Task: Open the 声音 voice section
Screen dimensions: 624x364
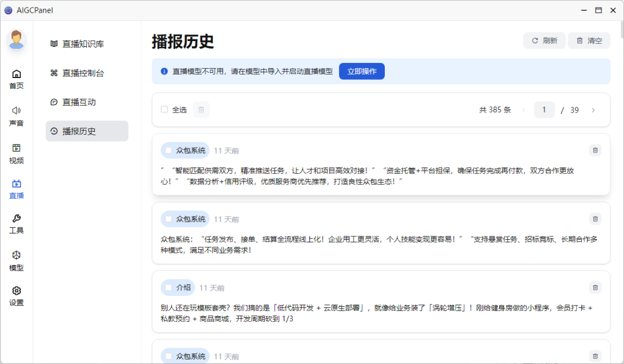Action: click(16, 115)
